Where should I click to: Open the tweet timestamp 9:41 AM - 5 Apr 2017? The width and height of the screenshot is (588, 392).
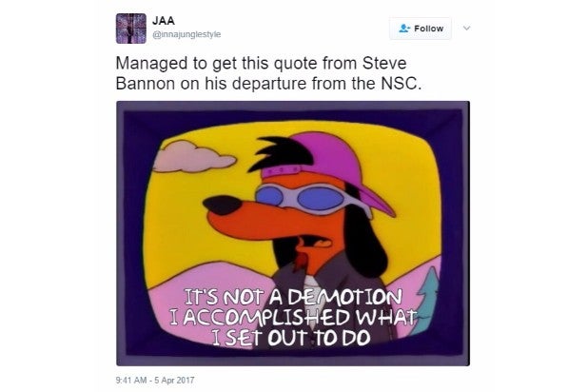click(155, 380)
